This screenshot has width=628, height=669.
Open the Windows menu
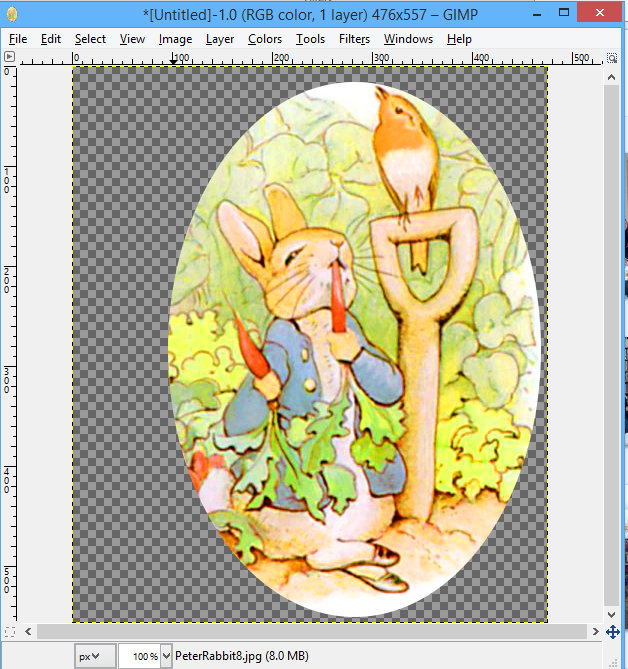click(x=408, y=39)
